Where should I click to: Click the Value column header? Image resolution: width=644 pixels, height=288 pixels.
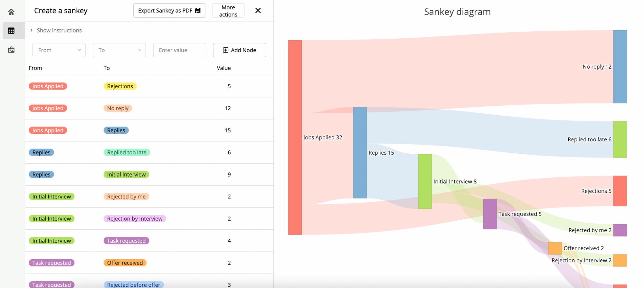click(224, 68)
